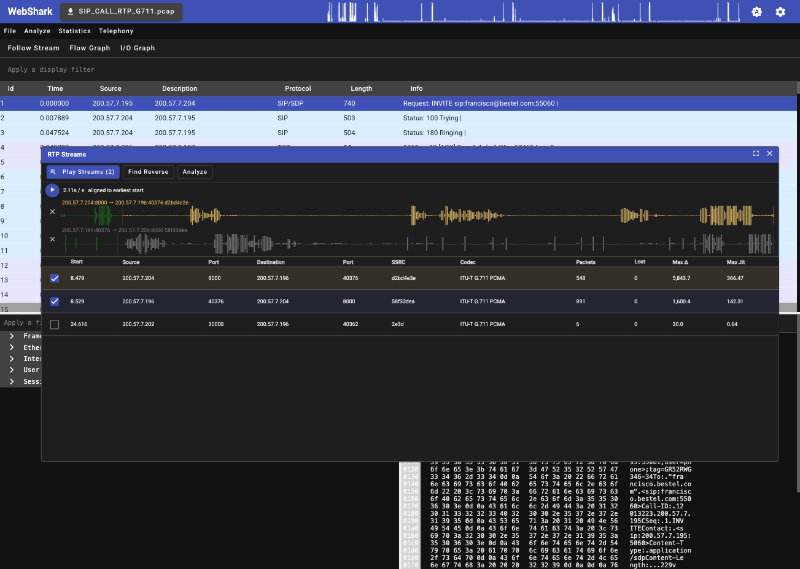The height and width of the screenshot is (569, 800).
Task: Open the Flow Graph view
Action: (x=90, y=48)
